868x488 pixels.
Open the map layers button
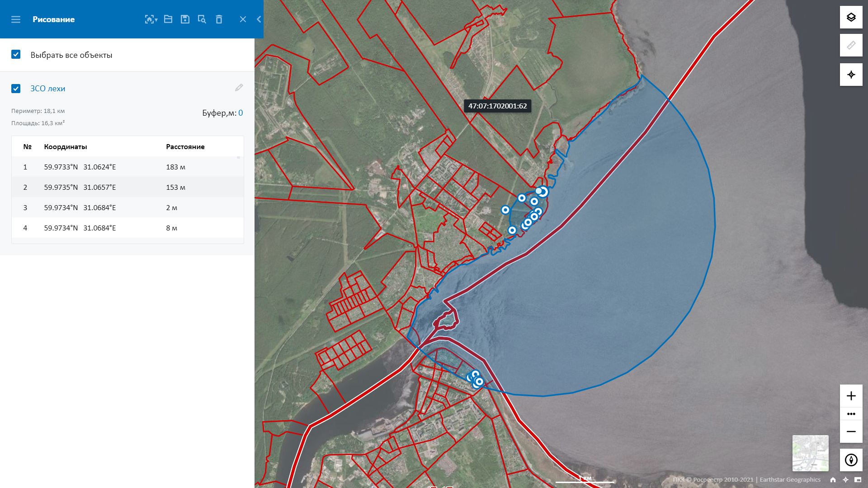point(851,18)
